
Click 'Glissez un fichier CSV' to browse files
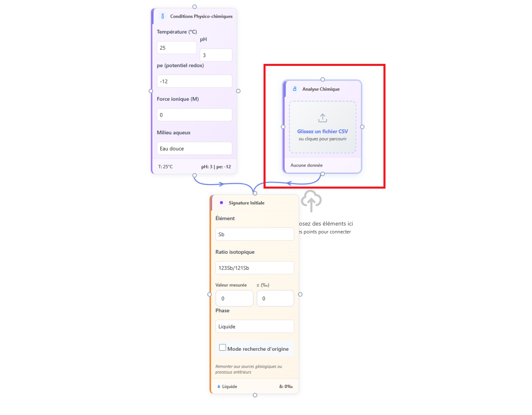[322, 131]
